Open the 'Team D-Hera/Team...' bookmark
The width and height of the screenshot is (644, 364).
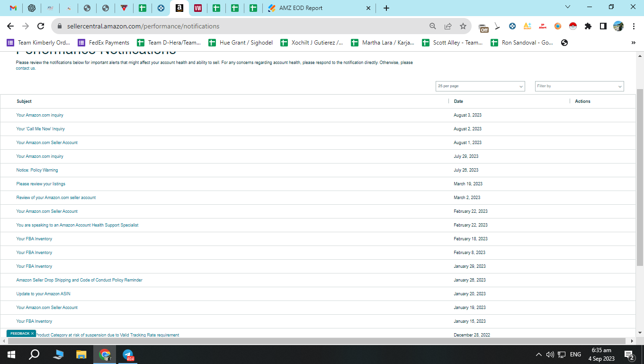click(169, 43)
